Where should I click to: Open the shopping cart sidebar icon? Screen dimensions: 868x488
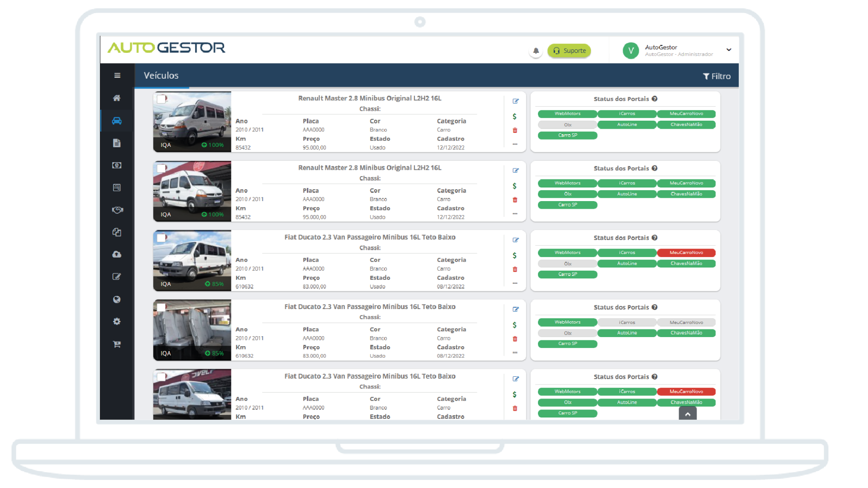pos(117,344)
